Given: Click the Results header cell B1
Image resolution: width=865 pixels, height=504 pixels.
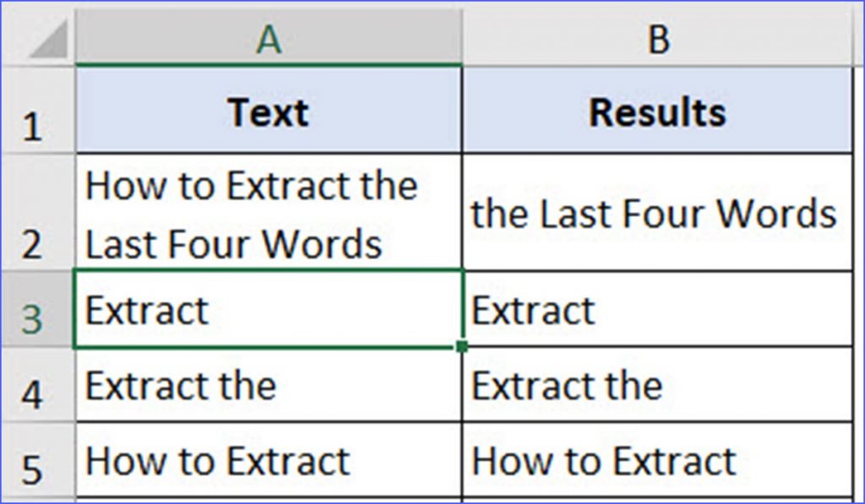Looking at the screenshot, I should (x=657, y=110).
